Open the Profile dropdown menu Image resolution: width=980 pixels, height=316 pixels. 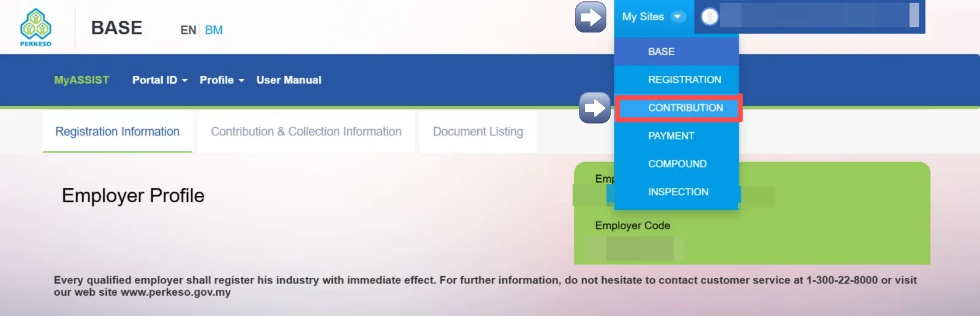222,80
